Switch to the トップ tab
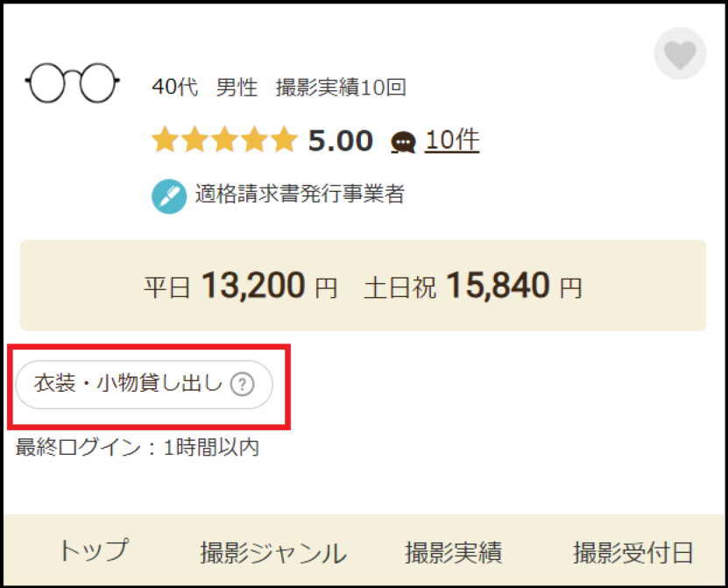Image resolution: width=728 pixels, height=588 pixels. click(93, 552)
